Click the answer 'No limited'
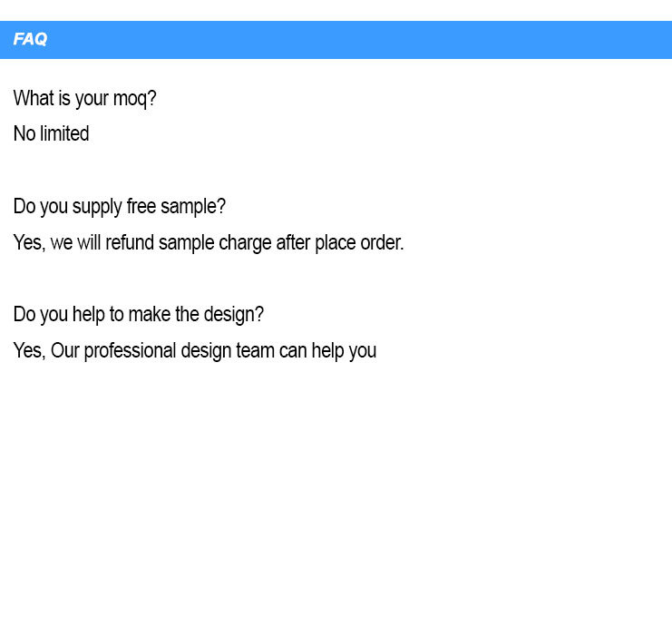 tap(52, 133)
